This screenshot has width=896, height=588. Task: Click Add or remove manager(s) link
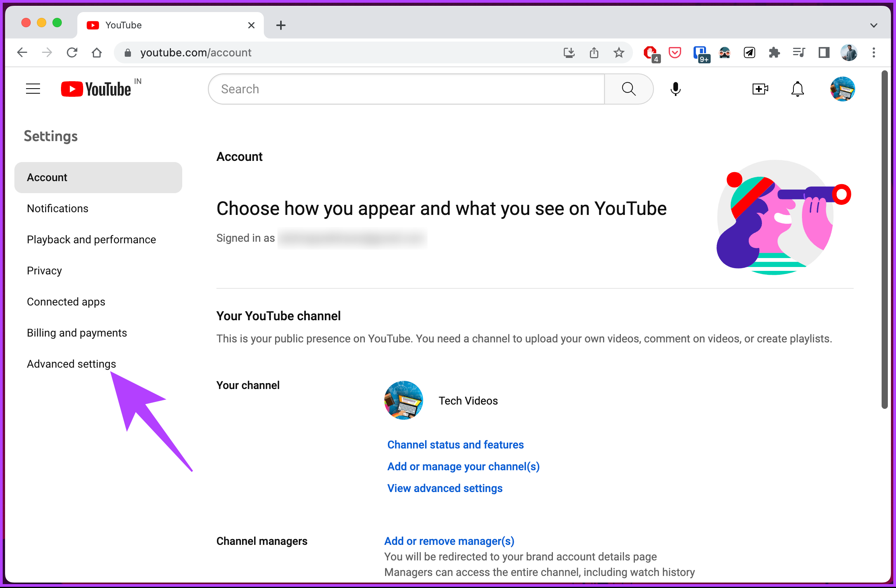click(x=449, y=541)
